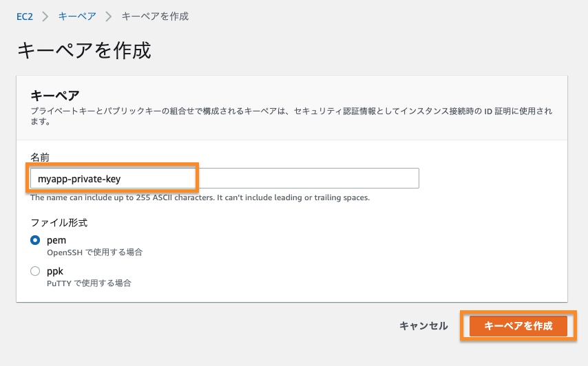Click the chevron right after EC2 breadcrumb
The height and width of the screenshot is (366, 588).
(47, 16)
